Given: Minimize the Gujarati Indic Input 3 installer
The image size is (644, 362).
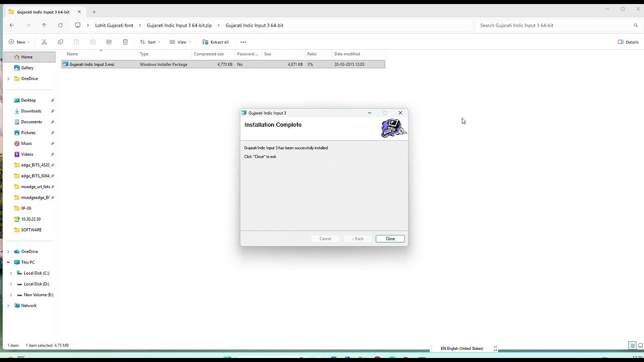Looking at the screenshot, I should pyautogui.click(x=370, y=113).
